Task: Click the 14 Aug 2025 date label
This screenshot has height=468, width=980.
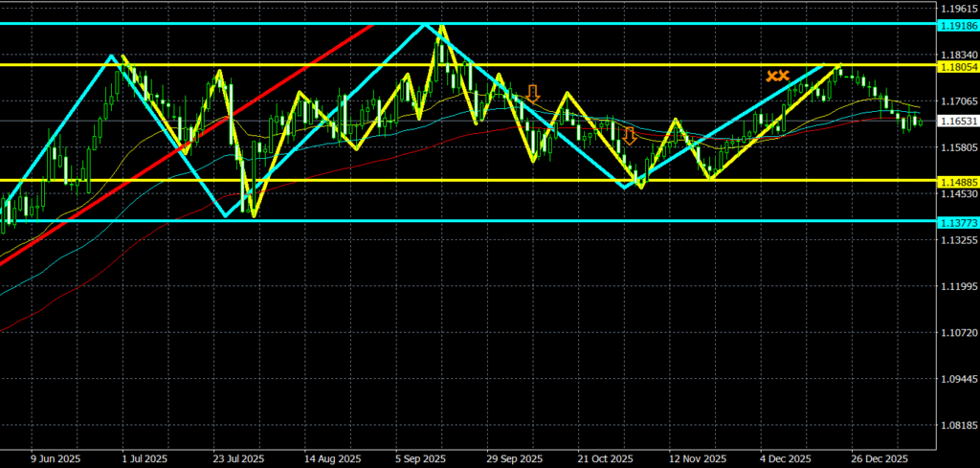Action: tap(330, 458)
